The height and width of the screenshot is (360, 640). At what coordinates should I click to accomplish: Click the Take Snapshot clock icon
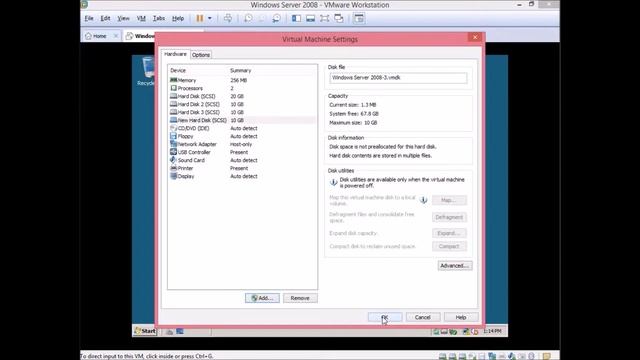pyautogui.click(x=248, y=18)
